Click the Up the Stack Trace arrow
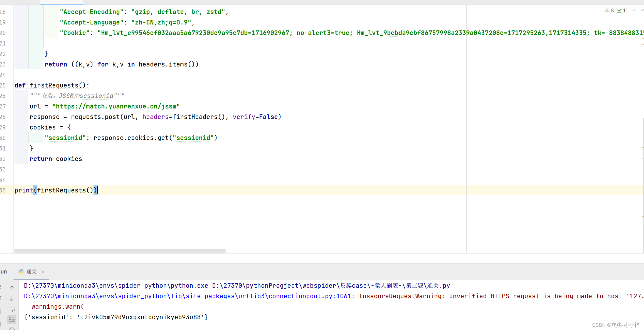The image size is (644, 330). pyautogui.click(x=12, y=288)
